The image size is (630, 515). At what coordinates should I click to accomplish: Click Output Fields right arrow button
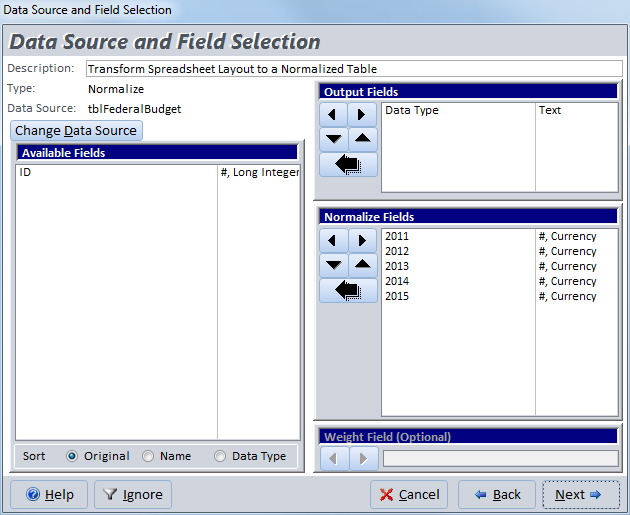tap(362, 114)
